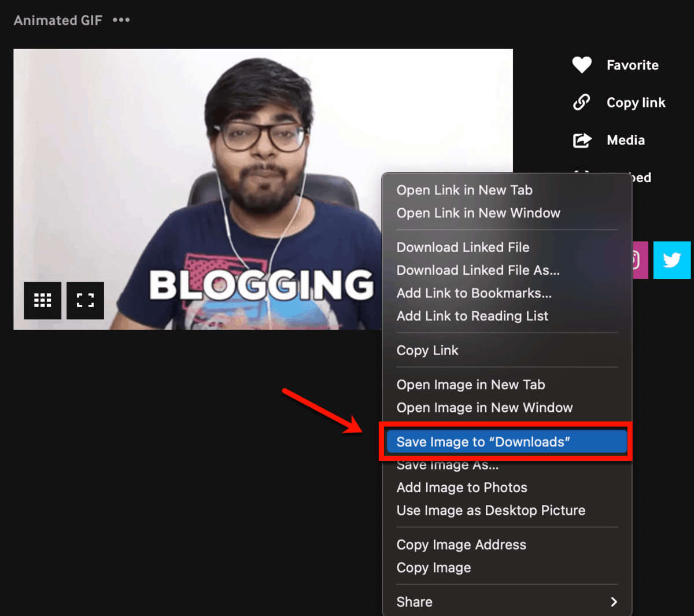Share the GIF via the Twitter icon
This screenshot has width=694, height=616.
672,260
